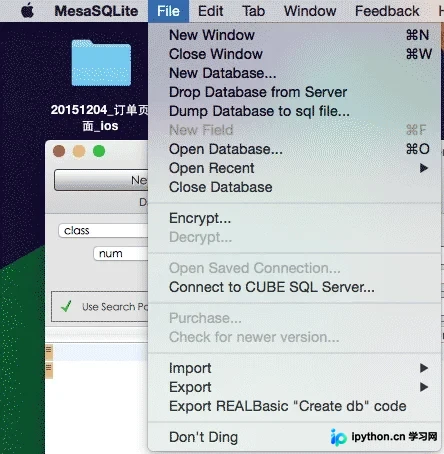Choose Open Database... menu item
Viewport: 444px width, 454px height.
(295, 149)
